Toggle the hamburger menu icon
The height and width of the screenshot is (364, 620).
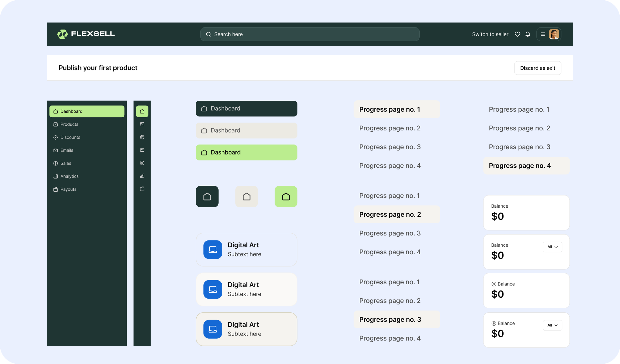point(543,34)
